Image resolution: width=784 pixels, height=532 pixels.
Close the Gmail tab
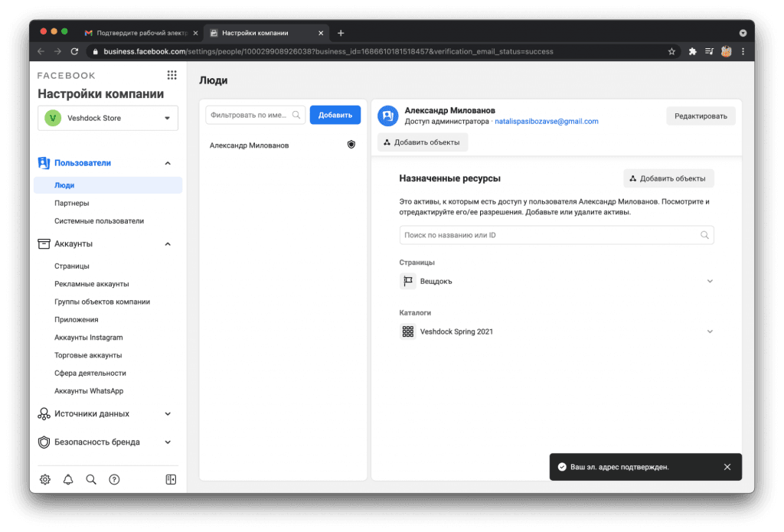pyautogui.click(x=195, y=33)
